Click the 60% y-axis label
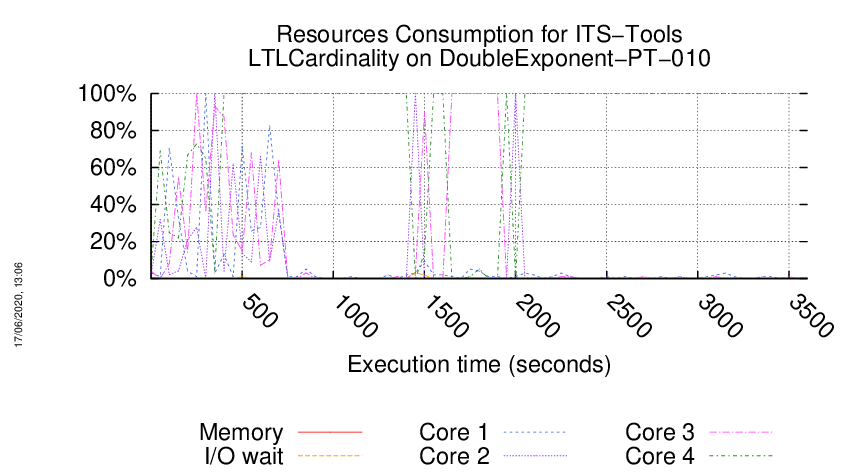 [x=113, y=168]
